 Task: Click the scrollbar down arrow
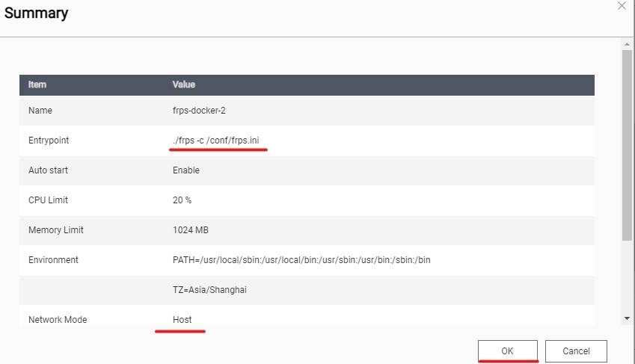(x=627, y=318)
